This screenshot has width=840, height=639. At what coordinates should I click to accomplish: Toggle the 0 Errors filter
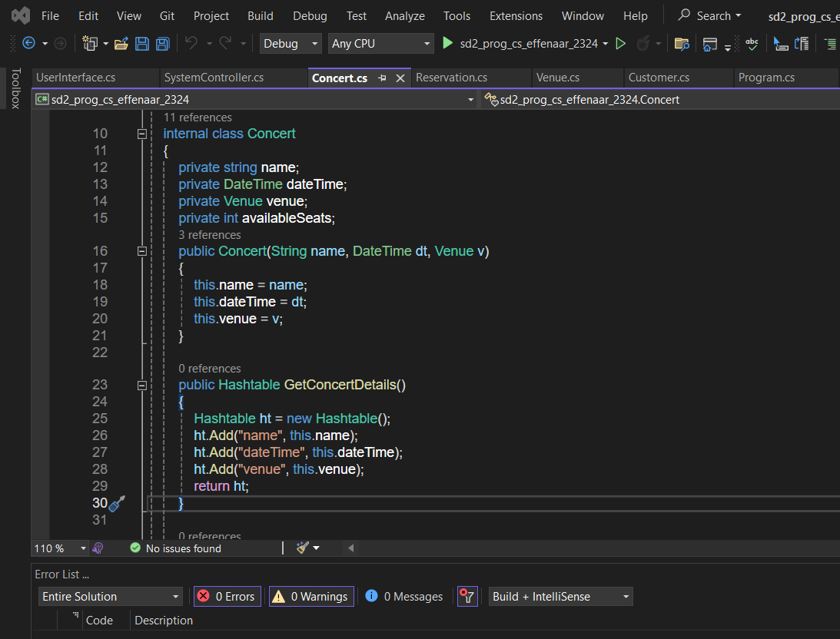[x=227, y=597]
